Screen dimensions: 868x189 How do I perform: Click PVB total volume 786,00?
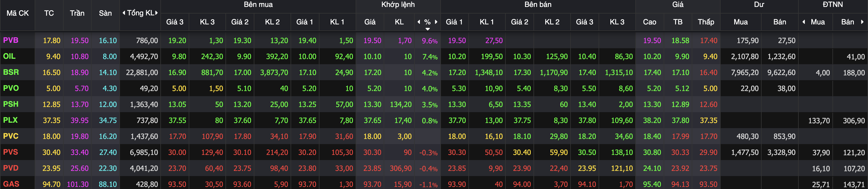point(147,40)
